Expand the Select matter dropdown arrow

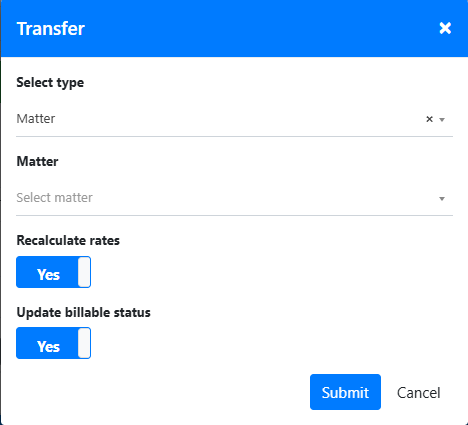click(442, 199)
